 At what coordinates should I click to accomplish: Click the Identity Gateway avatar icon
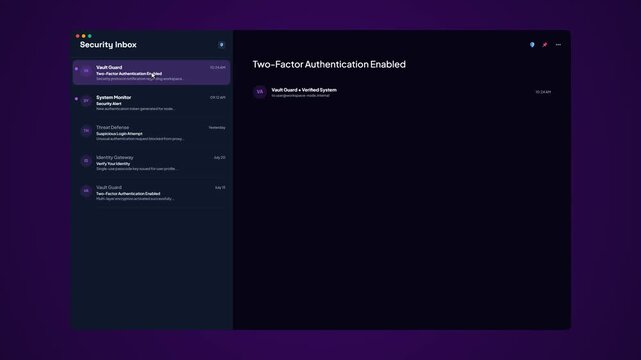click(86, 161)
